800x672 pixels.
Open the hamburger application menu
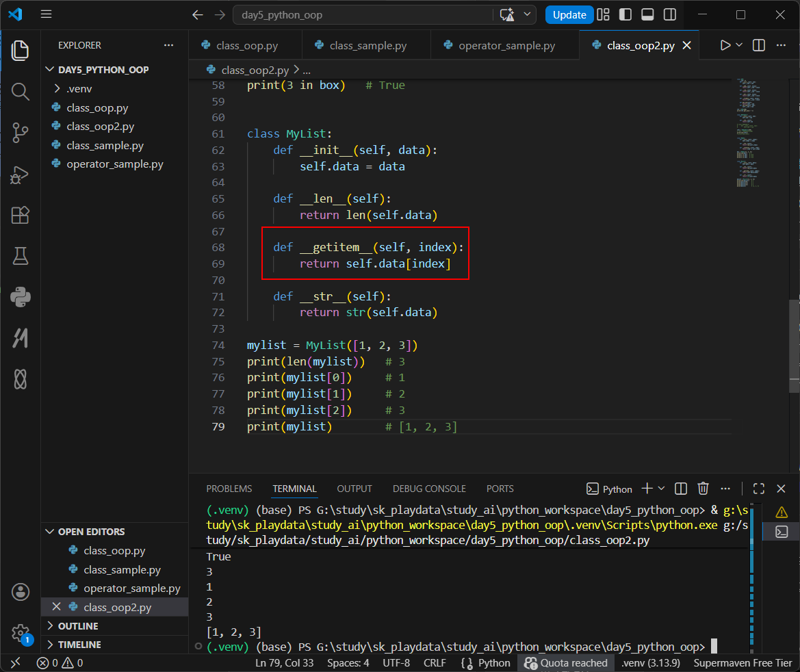pos(46,14)
